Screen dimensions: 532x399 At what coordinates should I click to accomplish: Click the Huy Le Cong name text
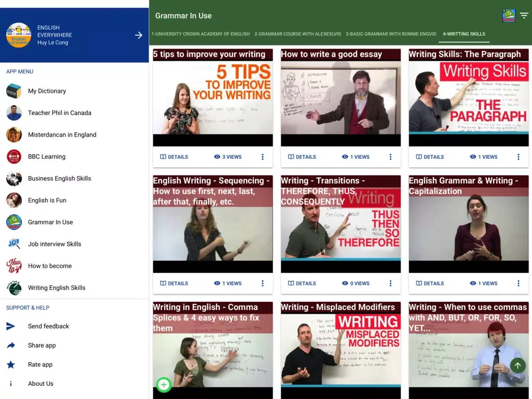(52, 43)
